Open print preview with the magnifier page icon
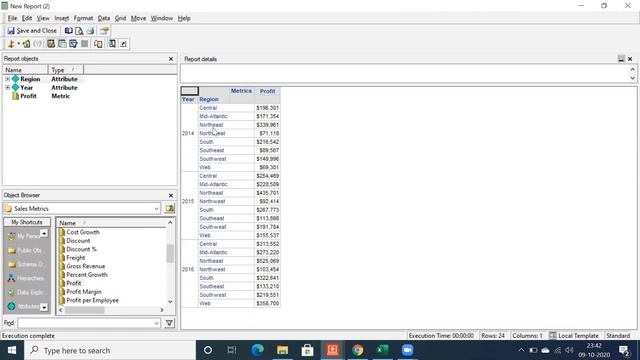This screenshot has height=360, width=640. (79, 31)
